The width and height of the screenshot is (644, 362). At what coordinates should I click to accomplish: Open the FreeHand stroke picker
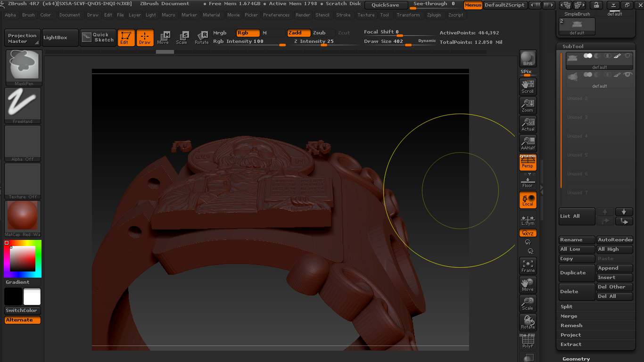23,105
